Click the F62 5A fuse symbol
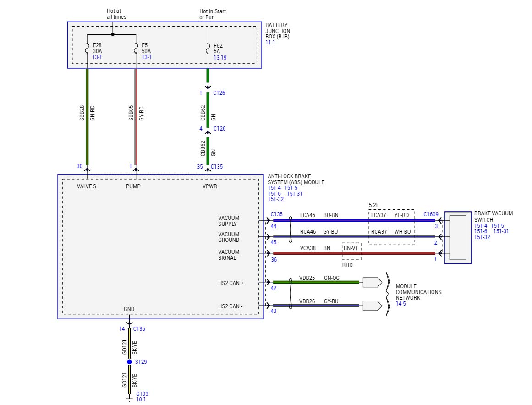This screenshot has height=405, width=532. 208,49
